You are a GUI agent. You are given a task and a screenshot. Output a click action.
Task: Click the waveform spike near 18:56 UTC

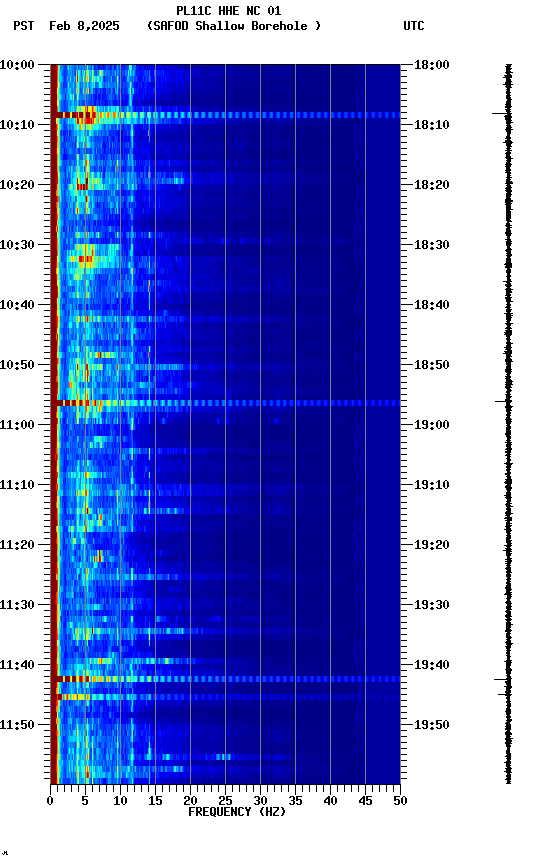coord(501,402)
